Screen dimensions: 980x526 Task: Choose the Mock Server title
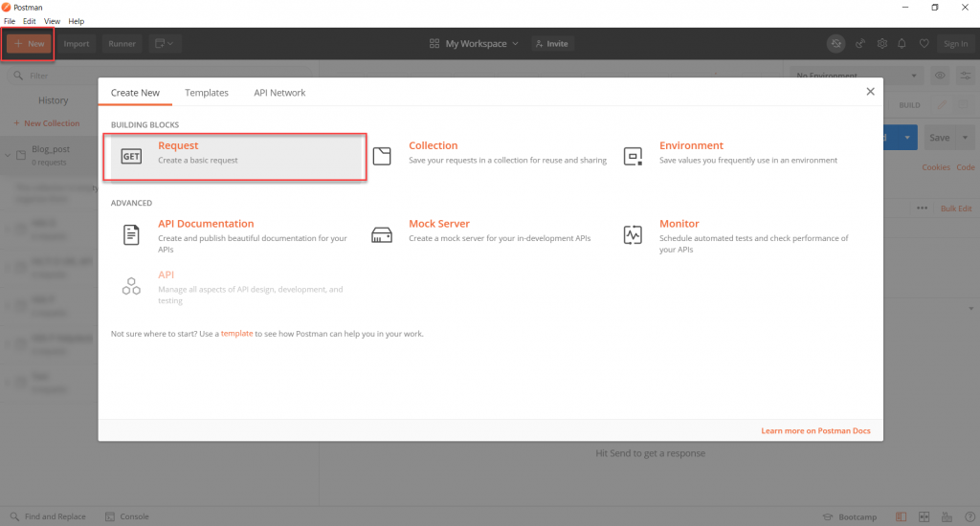(x=438, y=224)
